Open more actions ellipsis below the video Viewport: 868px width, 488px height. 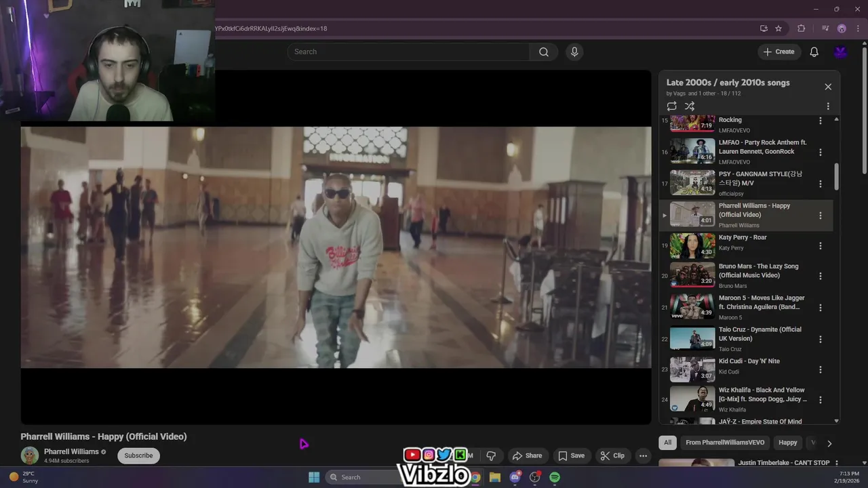pyautogui.click(x=644, y=455)
